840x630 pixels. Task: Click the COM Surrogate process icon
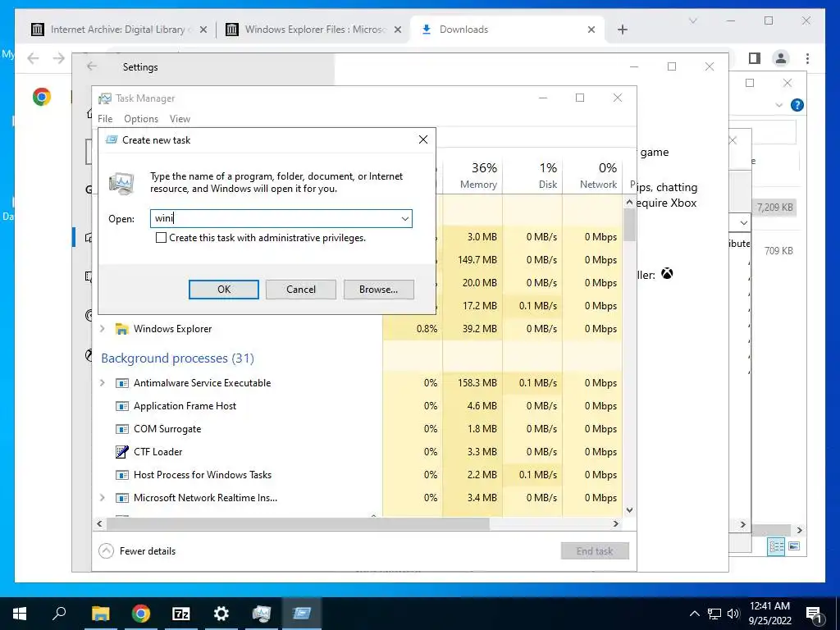tap(122, 429)
